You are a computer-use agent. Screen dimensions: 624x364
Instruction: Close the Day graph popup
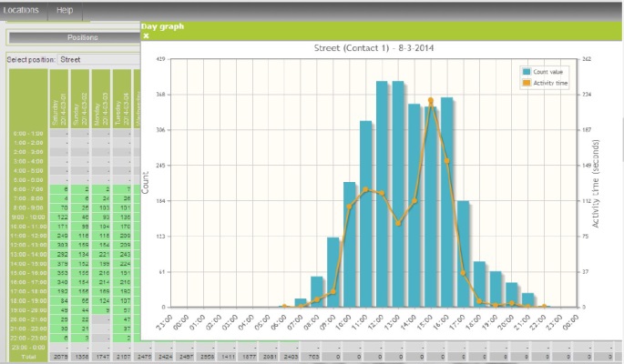pos(146,36)
